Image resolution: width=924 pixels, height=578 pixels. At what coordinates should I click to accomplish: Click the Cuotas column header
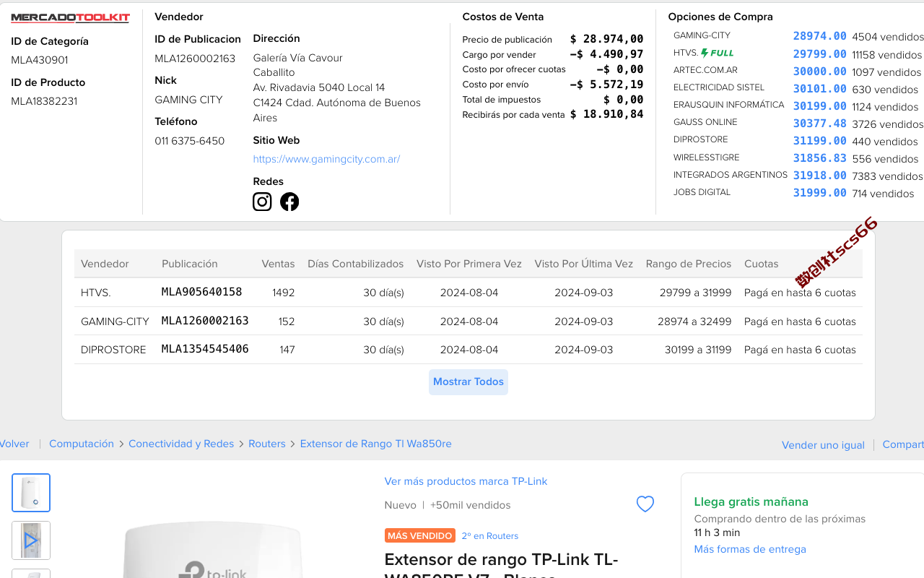click(762, 264)
